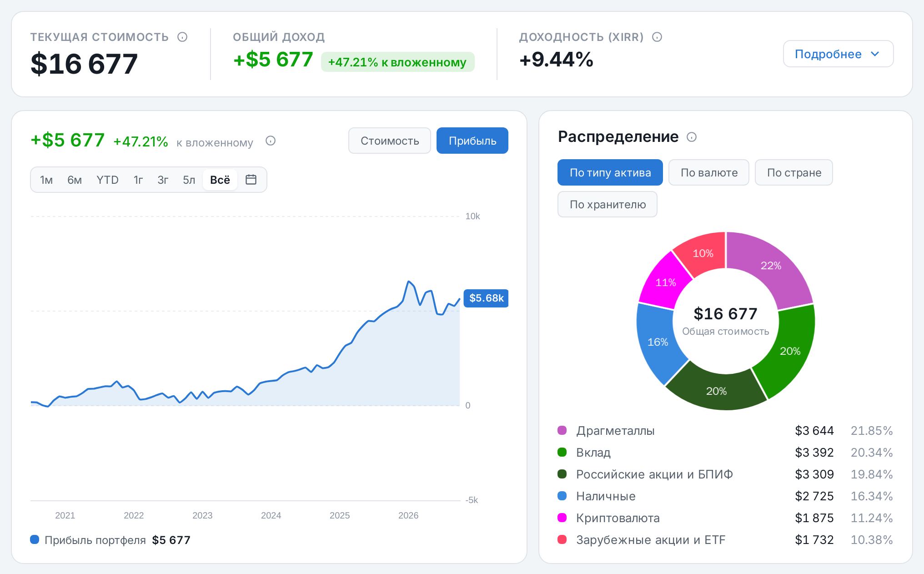The width and height of the screenshot is (924, 574).
Task: Click the 2024 axis label on chart
Action: coord(271,515)
